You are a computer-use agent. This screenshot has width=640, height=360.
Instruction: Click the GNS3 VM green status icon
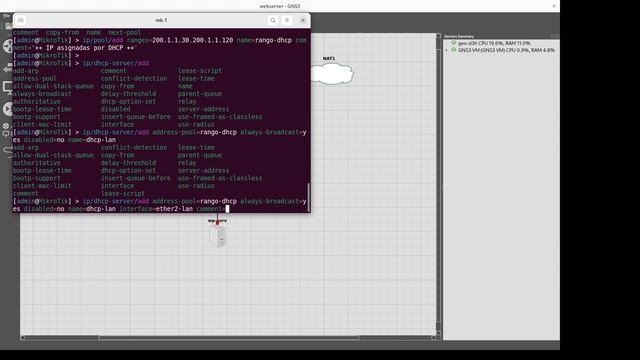[453, 50]
